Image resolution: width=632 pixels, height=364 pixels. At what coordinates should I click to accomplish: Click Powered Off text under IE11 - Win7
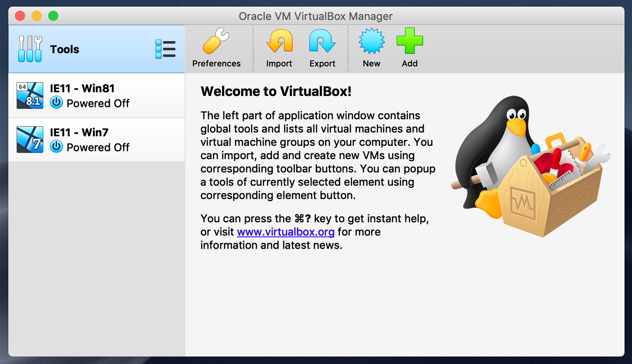pyautogui.click(x=98, y=148)
